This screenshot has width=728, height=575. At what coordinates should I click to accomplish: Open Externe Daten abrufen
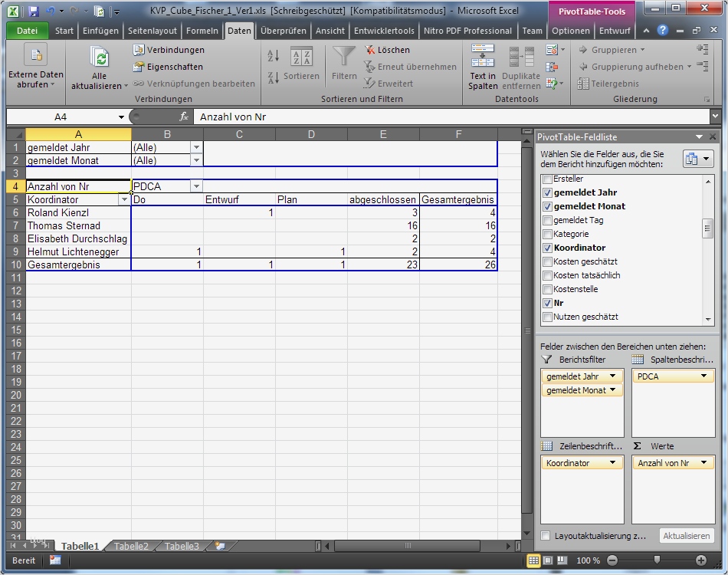(x=36, y=67)
